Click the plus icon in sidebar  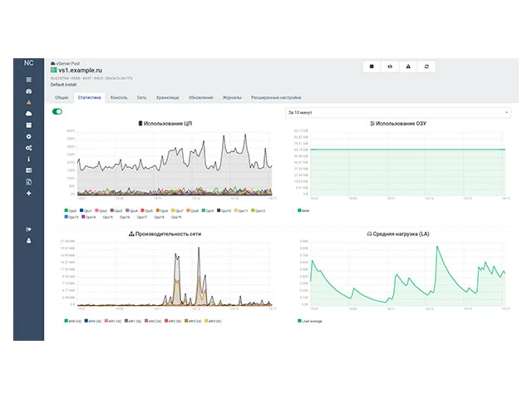click(29, 193)
